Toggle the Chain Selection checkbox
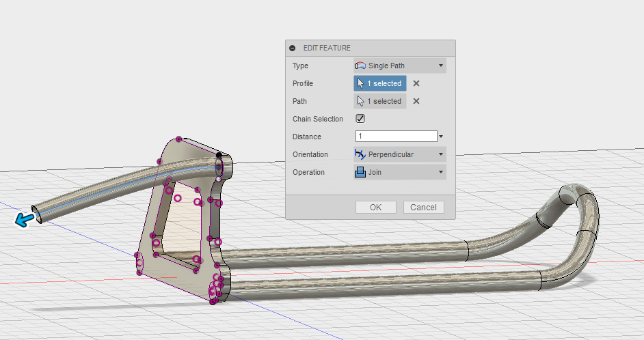Screen dimensions: 644x340 (360, 119)
